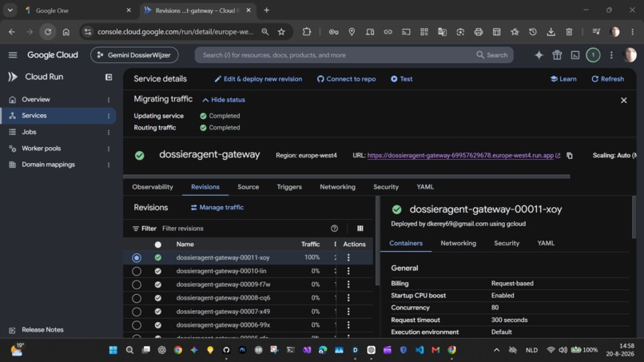Open revisions filter help icon
Screen dimensions: 644x362
334,229
